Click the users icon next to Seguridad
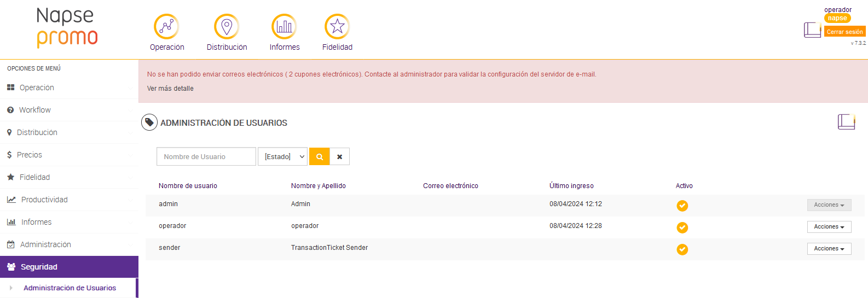Screen dimensions: 868x298 11,267
